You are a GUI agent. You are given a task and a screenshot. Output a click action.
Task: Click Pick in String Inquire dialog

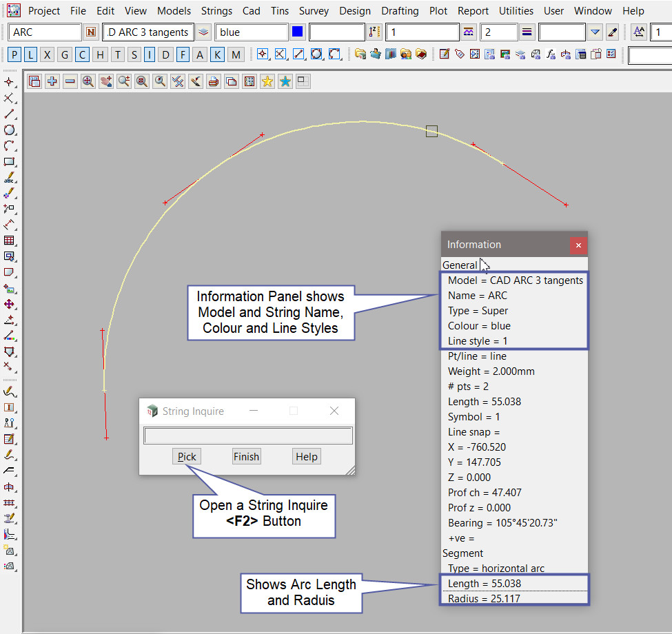[187, 456]
